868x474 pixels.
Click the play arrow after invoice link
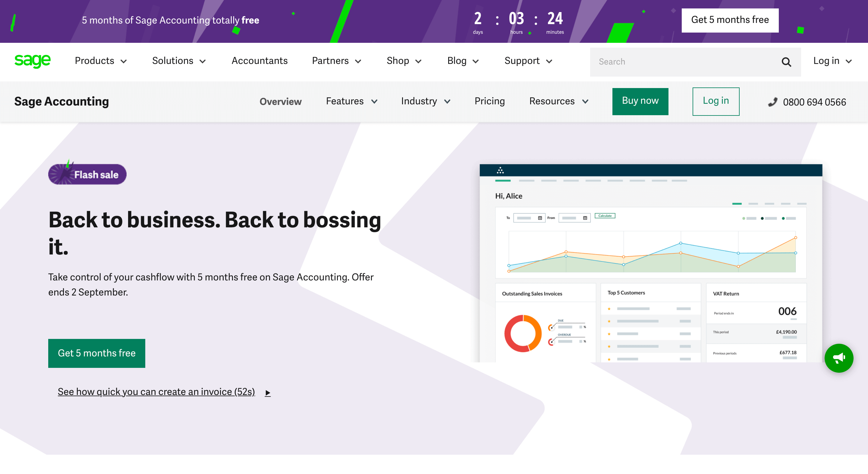click(268, 392)
